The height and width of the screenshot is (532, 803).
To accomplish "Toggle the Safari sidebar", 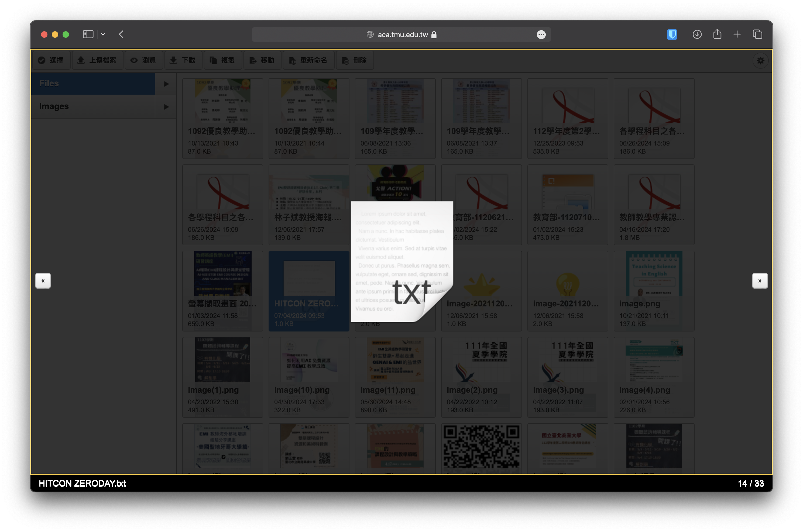I will click(88, 34).
